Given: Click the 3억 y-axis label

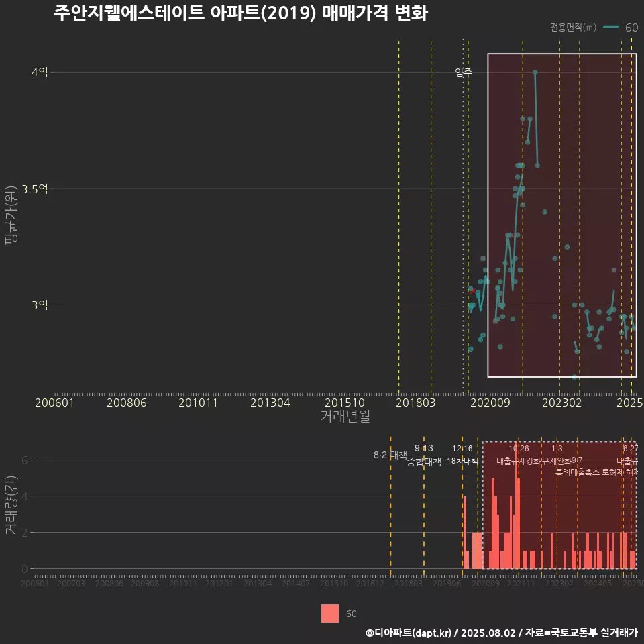Looking at the screenshot, I should pos(40,305).
